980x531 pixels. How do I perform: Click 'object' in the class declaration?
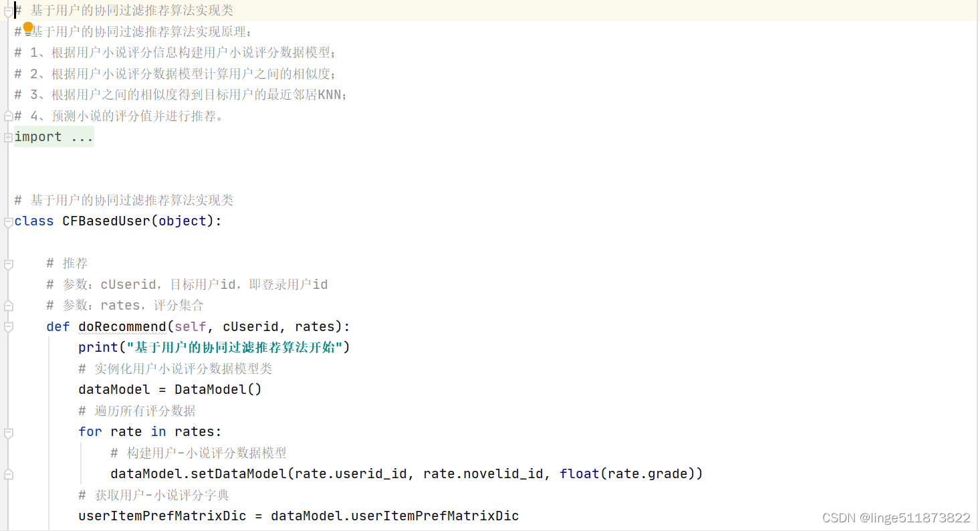[x=182, y=221]
